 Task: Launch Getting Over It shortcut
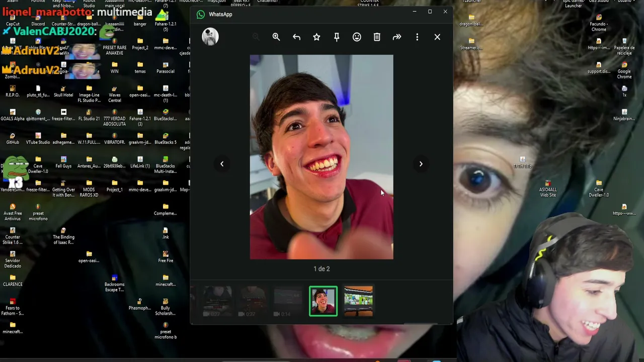pyautogui.click(x=63, y=188)
